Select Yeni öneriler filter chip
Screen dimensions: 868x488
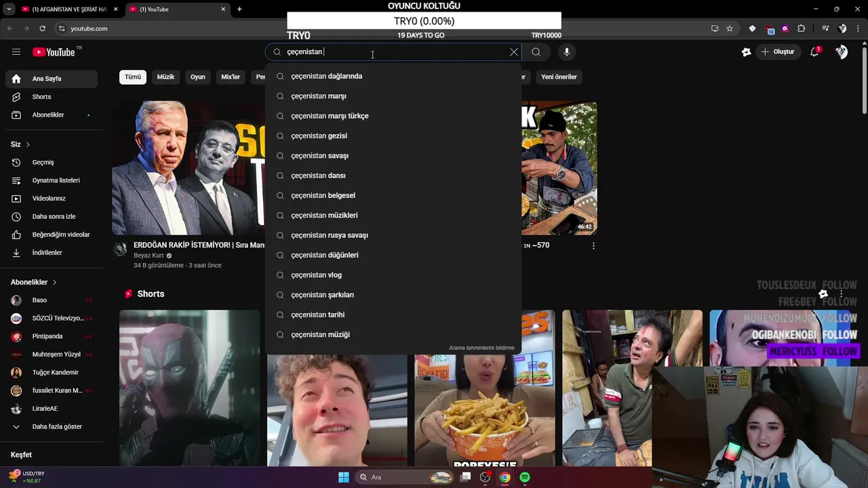559,77
